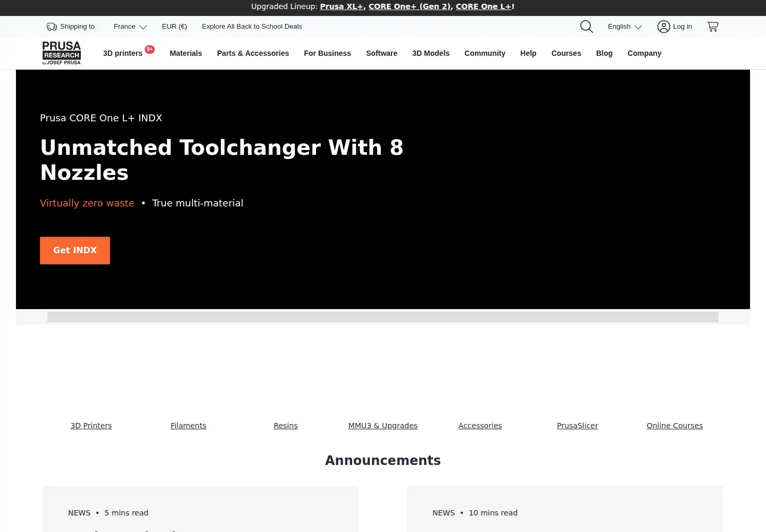766x532 pixels.
Task: Open the shopping cart icon
Action: tap(713, 27)
